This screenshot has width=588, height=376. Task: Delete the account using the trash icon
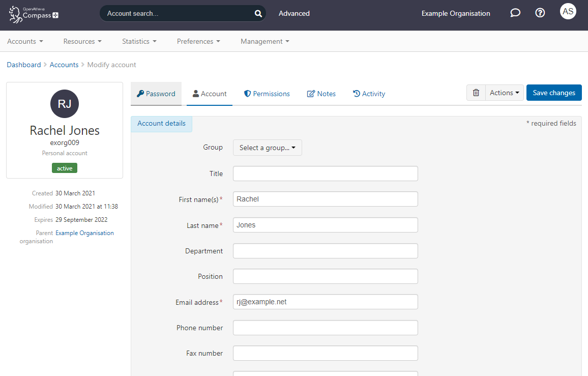pyautogui.click(x=476, y=93)
